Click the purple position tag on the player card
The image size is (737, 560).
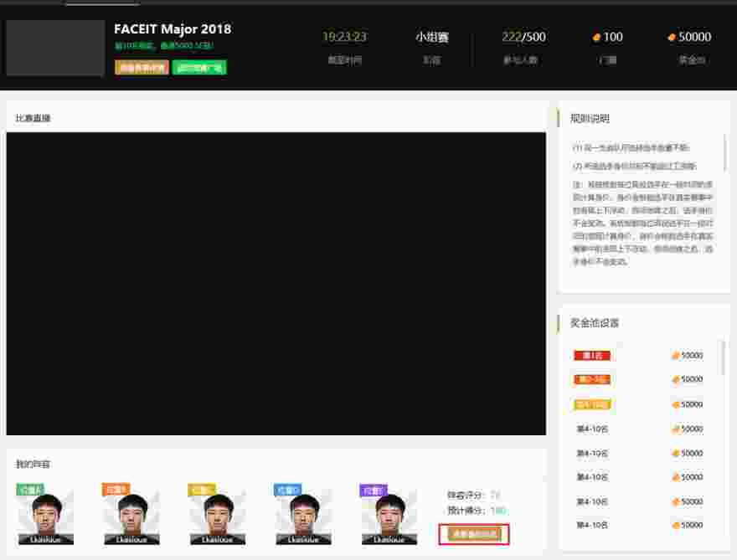click(374, 490)
